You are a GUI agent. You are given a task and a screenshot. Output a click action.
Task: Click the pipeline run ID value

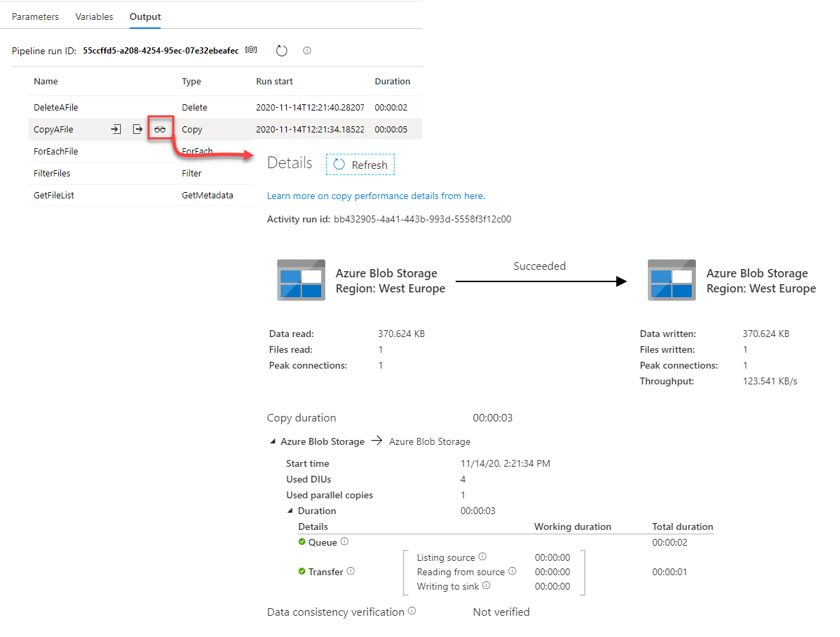pyautogui.click(x=161, y=51)
